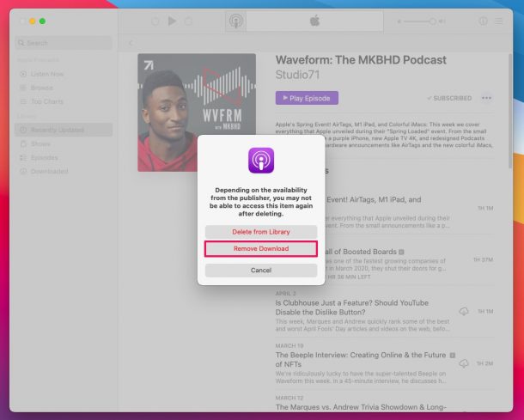The image size is (524, 420).
Task: Open Browse in sidebar
Action: (x=64, y=88)
